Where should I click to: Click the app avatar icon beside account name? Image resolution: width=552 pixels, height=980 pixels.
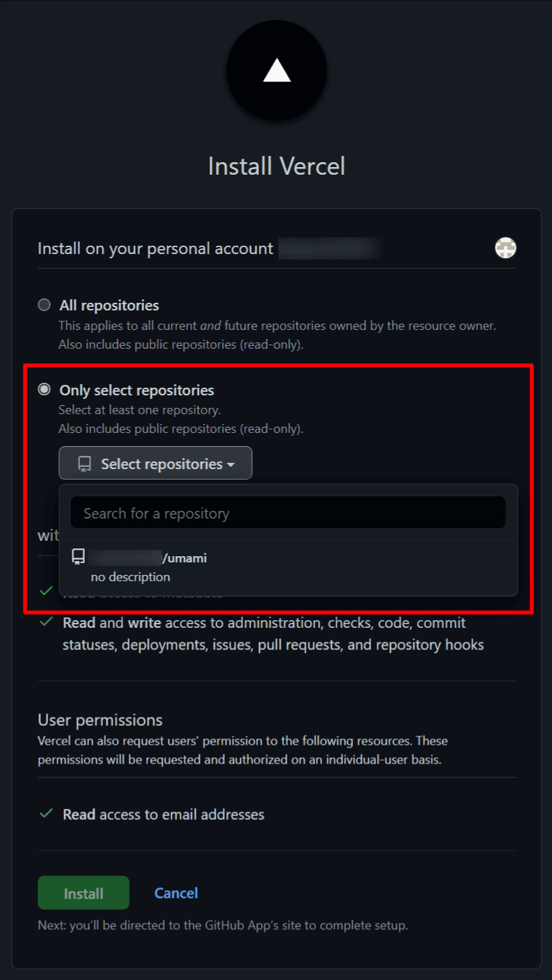coord(505,248)
